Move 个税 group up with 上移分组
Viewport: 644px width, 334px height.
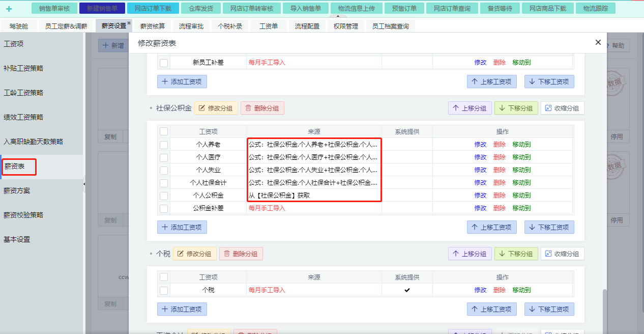click(470, 254)
